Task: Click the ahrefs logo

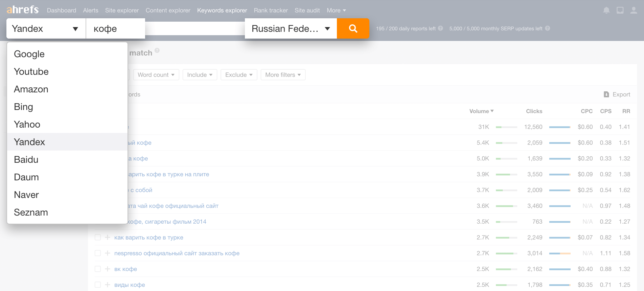Action: point(23,10)
